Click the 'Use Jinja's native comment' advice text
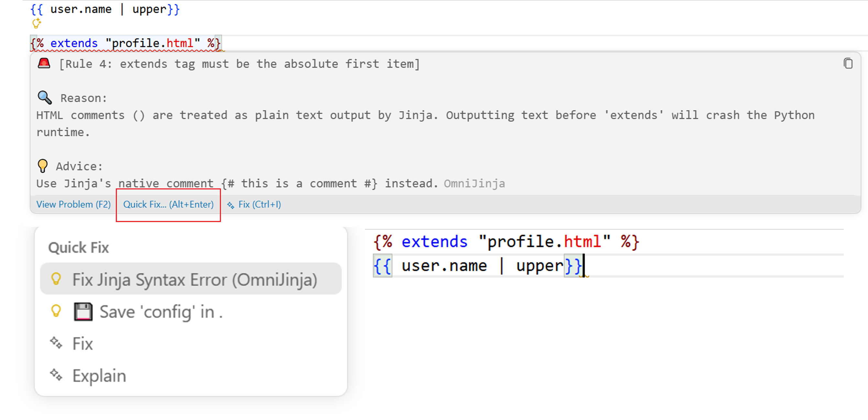Screen dimensions: 868x420 point(237,184)
